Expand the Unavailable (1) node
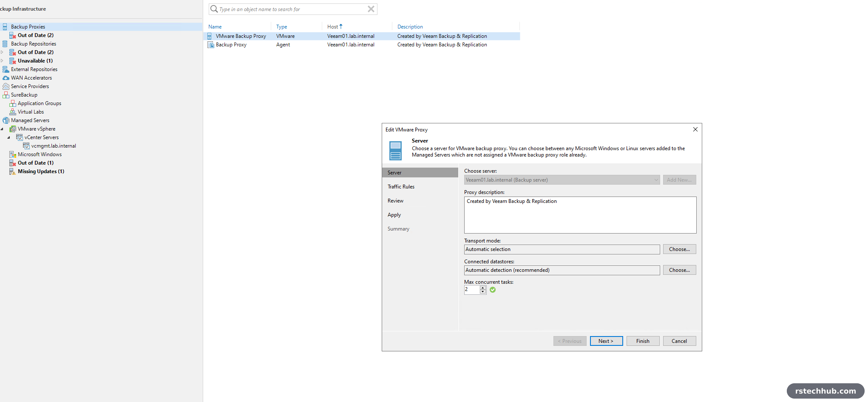This screenshot has width=868, height=402. [x=2, y=61]
